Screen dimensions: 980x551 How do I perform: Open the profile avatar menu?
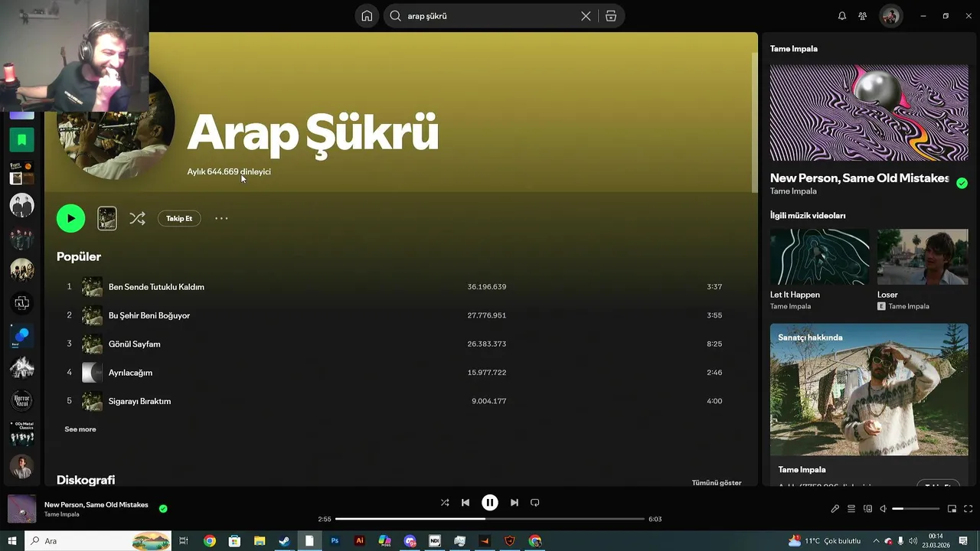890,16
